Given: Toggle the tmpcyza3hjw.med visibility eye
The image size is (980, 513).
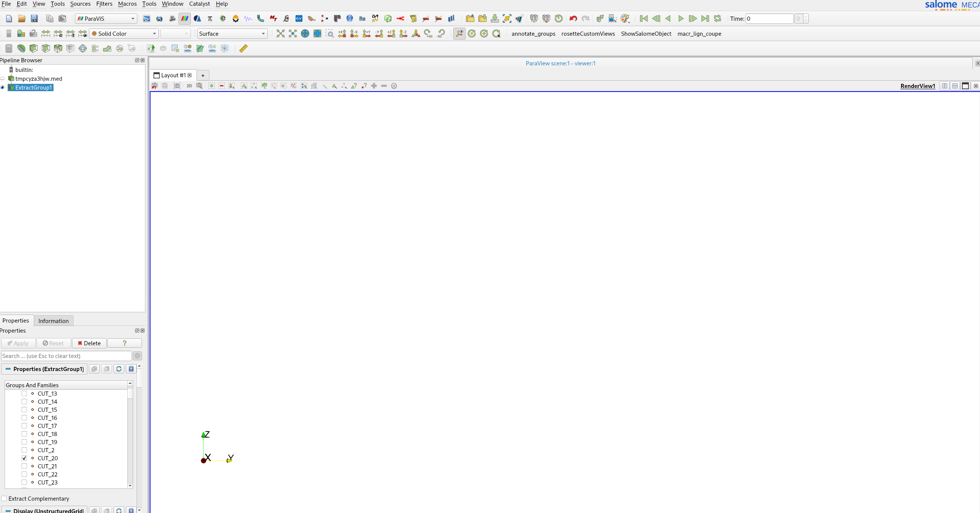Looking at the screenshot, I should coord(3,79).
